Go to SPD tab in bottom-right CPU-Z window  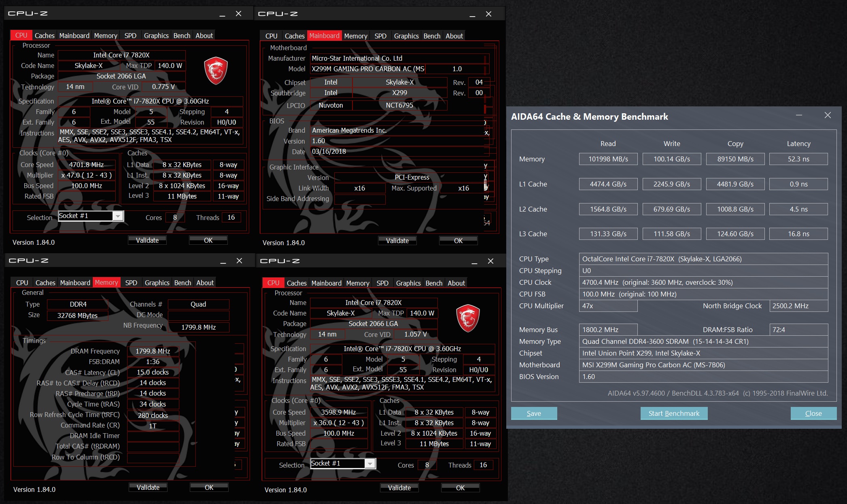point(382,283)
